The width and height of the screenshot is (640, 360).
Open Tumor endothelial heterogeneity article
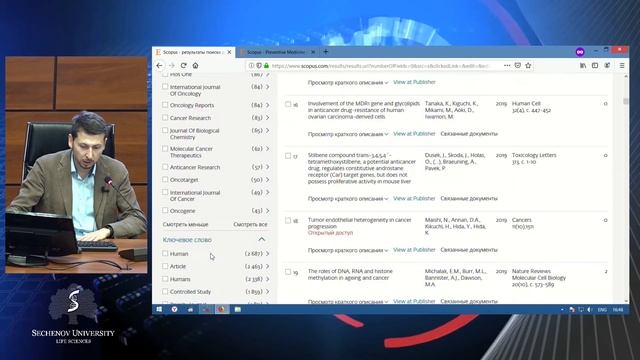coord(360,223)
